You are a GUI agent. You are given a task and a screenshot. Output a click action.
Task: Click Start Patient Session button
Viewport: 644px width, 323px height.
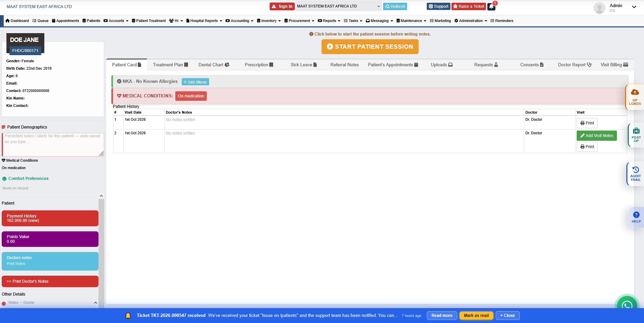pyautogui.click(x=370, y=47)
